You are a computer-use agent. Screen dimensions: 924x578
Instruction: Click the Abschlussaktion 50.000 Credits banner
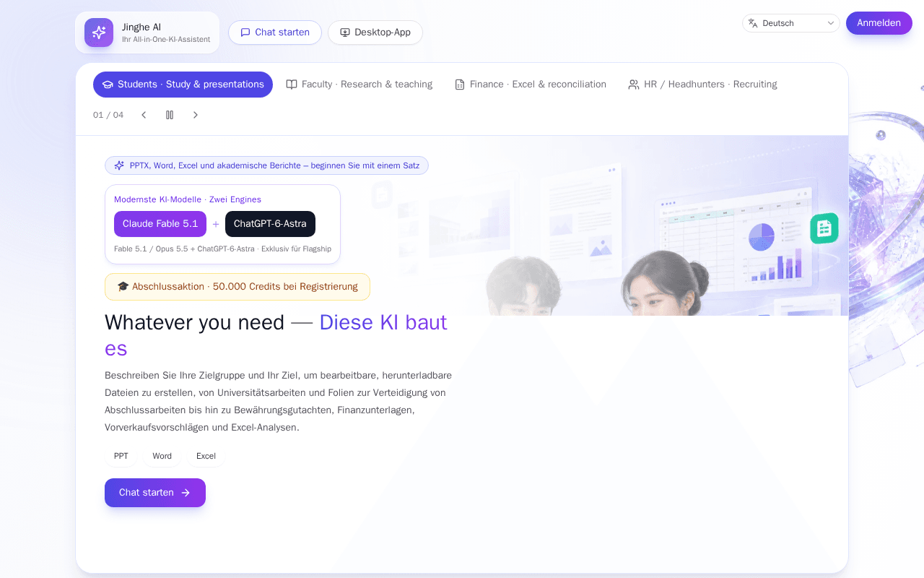(237, 287)
